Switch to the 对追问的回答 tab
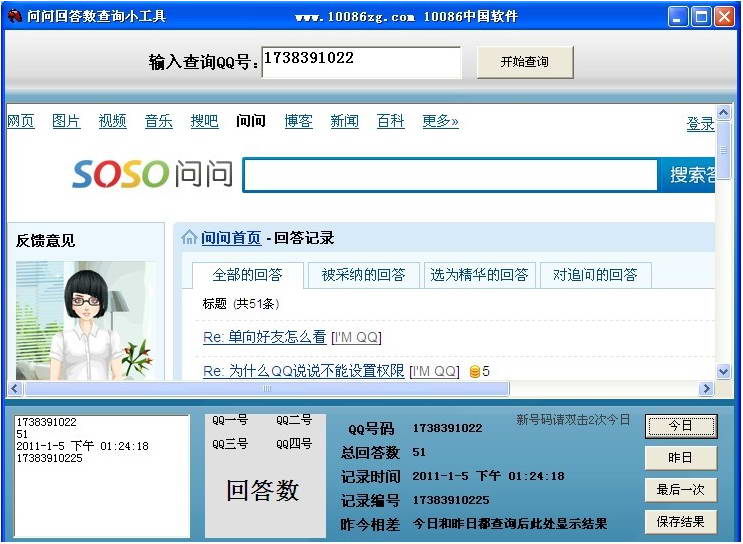Screen dimensions: 743x544 pyautogui.click(x=595, y=275)
